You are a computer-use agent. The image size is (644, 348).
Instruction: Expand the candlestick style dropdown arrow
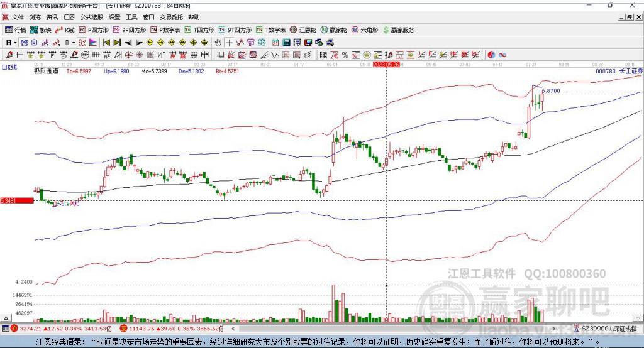point(74,43)
